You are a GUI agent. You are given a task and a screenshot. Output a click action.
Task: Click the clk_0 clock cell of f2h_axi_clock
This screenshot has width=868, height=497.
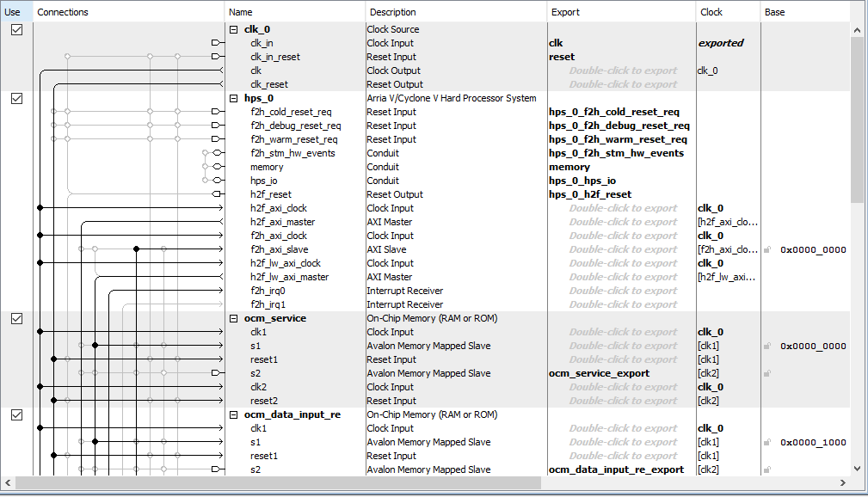(x=711, y=236)
